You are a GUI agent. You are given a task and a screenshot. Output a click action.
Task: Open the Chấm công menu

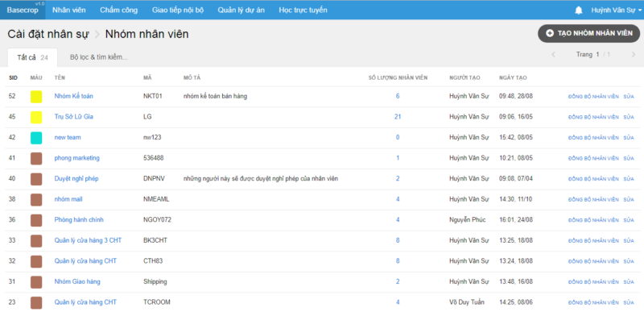[118, 10]
